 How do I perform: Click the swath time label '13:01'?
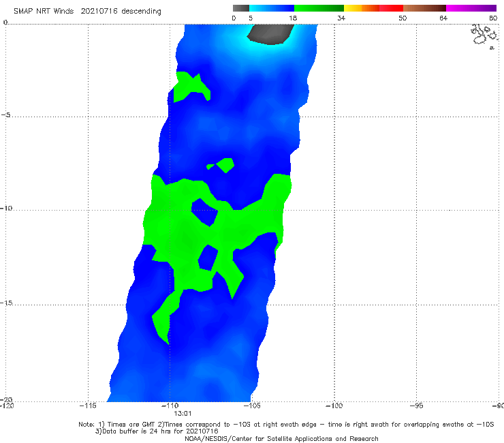click(183, 414)
